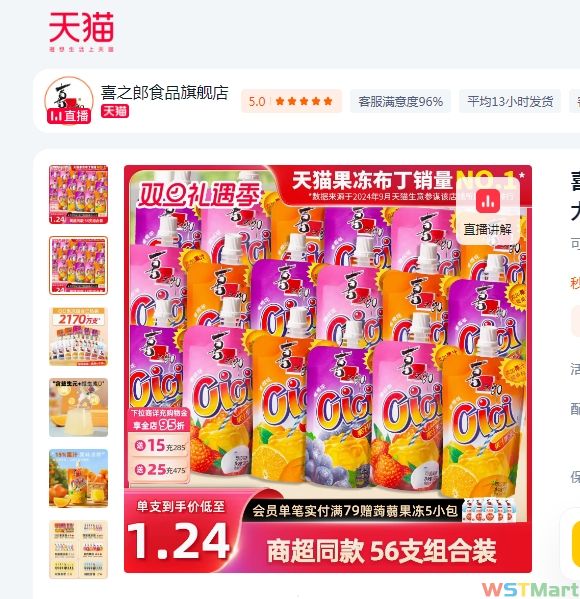Open the 直播讲解 live broadcast icon
Viewport: 580px width, 599px height.
coord(488,216)
